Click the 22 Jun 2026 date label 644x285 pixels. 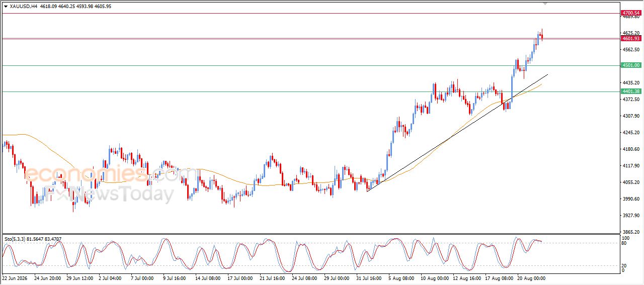(15, 278)
